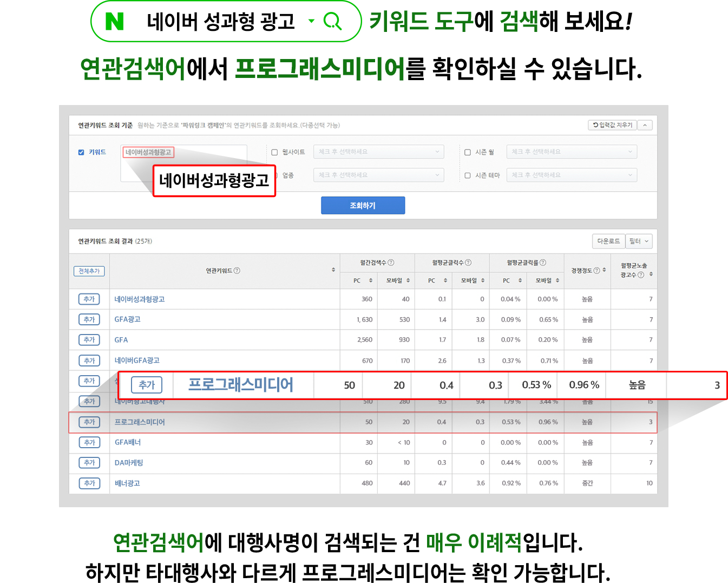Image resolution: width=728 pixels, height=583 pixels.
Task: Click 추가 for the GFA row
Action: [89, 340]
